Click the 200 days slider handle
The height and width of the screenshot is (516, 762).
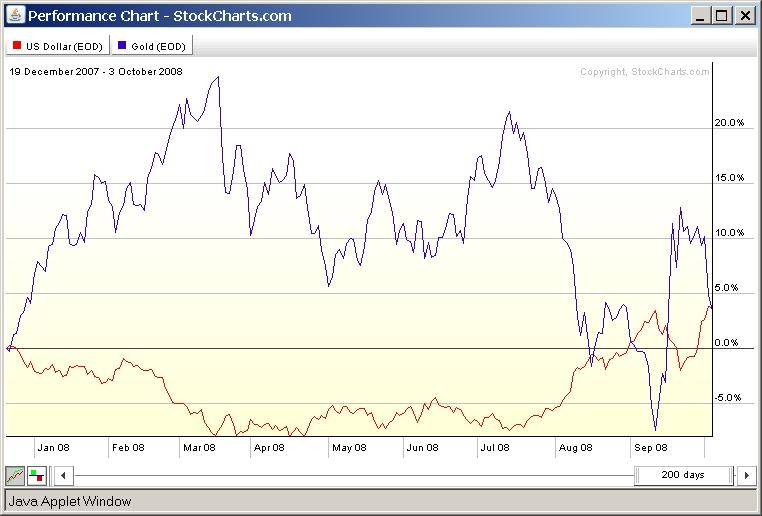point(684,475)
